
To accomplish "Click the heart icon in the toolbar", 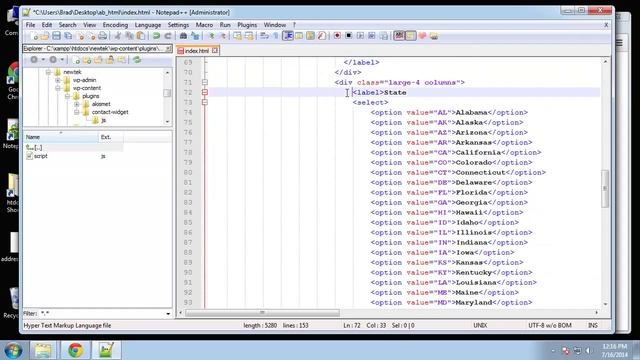I will 422,36.
